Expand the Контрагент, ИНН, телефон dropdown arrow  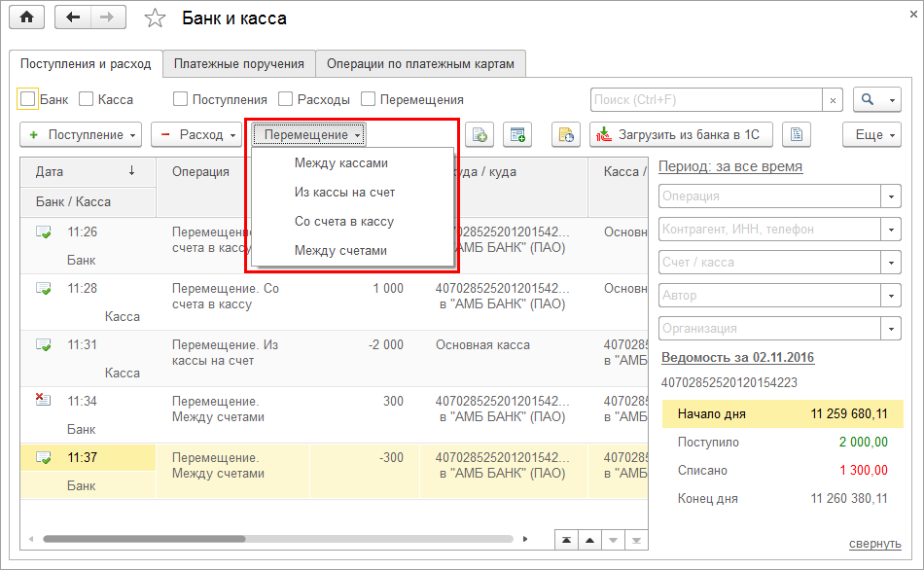891,230
